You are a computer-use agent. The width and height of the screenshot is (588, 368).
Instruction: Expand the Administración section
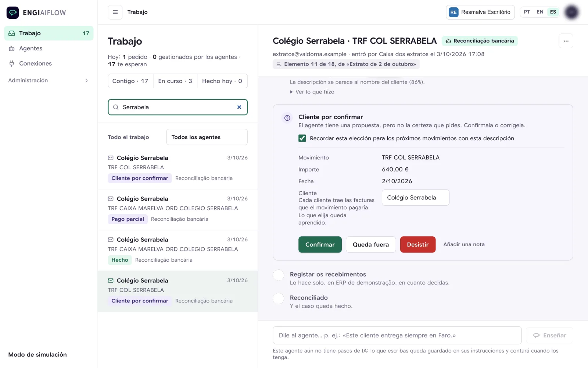(x=49, y=80)
